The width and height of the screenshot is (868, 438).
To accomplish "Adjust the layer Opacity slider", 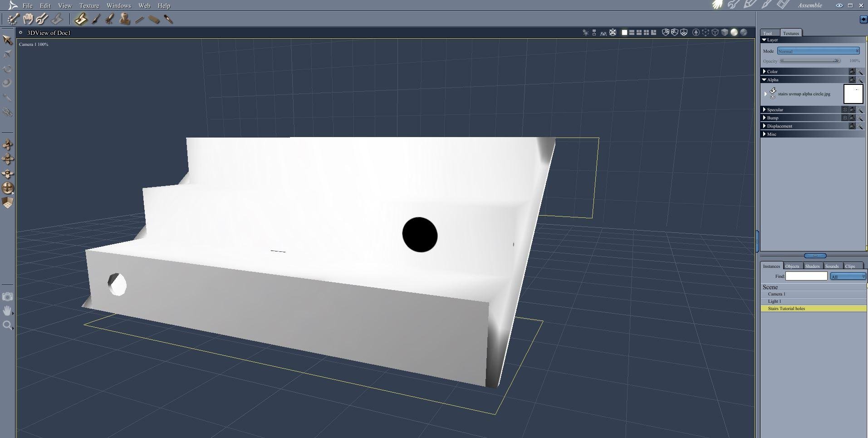I will point(810,61).
